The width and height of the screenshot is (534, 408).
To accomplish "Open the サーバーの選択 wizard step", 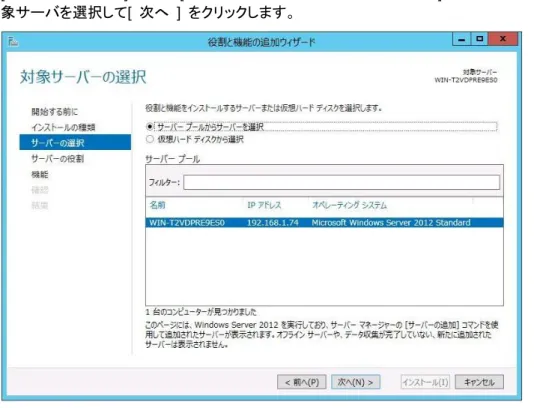I will [75, 142].
